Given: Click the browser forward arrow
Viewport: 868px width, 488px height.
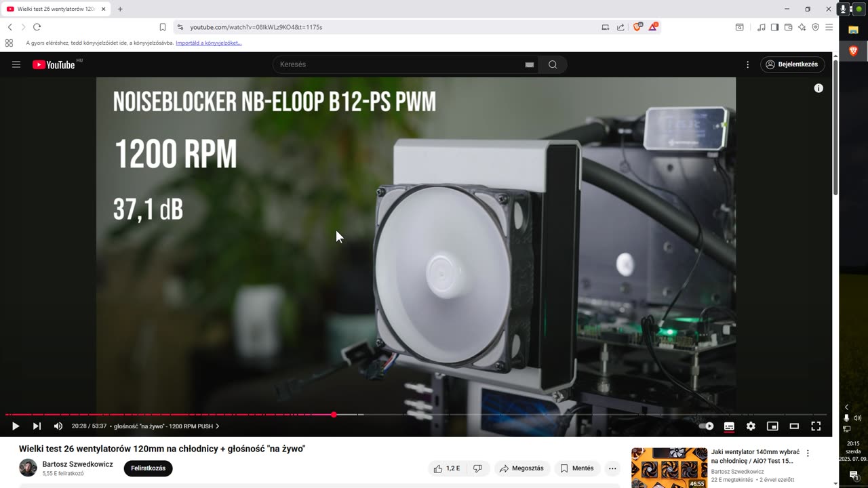Looking at the screenshot, I should (23, 27).
